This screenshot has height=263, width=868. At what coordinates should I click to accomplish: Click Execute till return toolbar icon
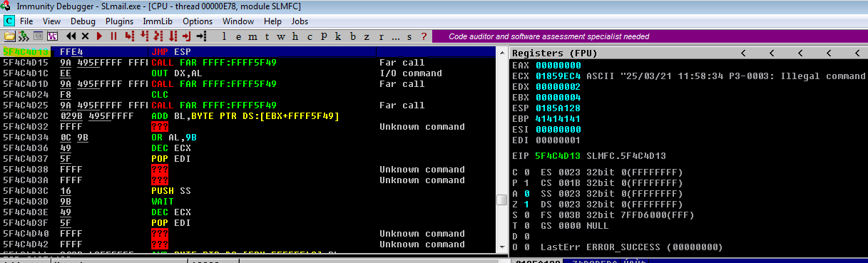[187, 36]
